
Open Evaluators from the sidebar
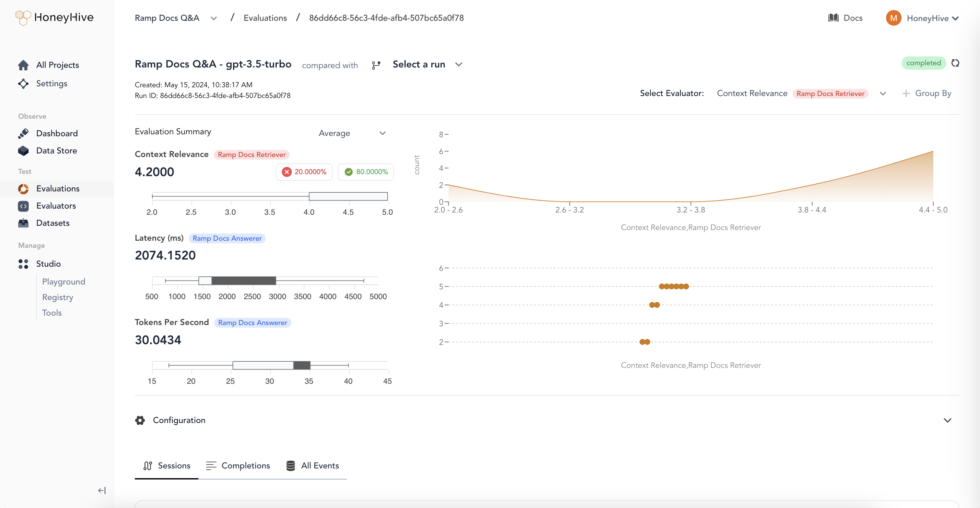(x=56, y=206)
